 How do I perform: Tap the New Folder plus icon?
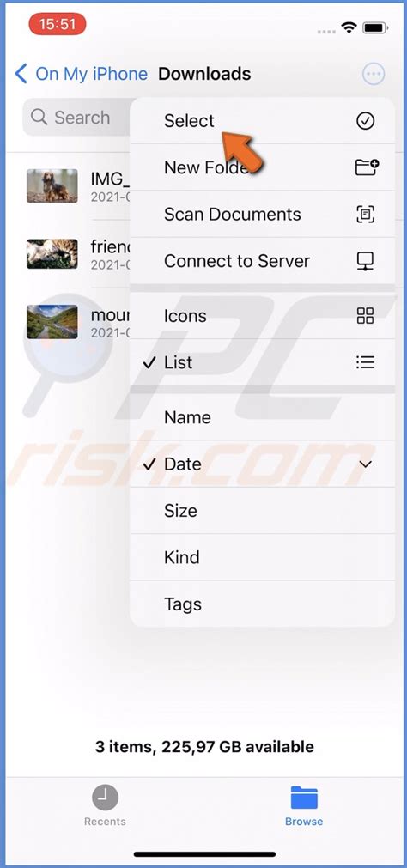coord(366,167)
